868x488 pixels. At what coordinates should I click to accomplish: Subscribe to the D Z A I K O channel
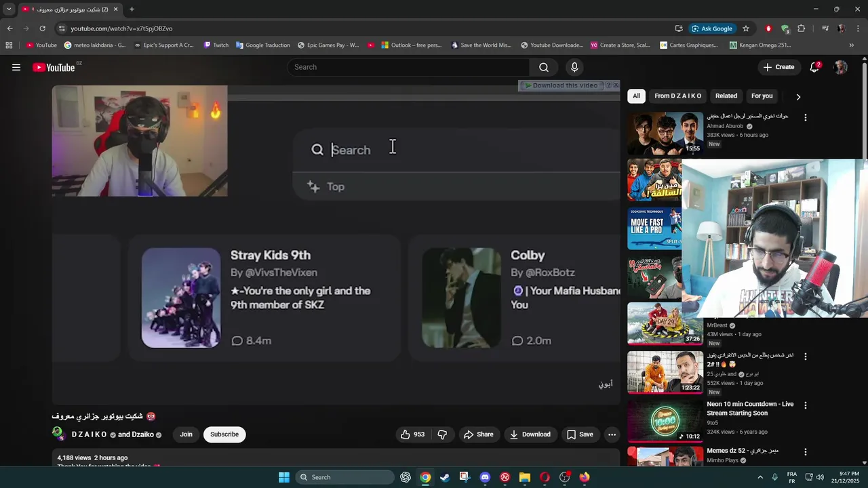tap(224, 434)
